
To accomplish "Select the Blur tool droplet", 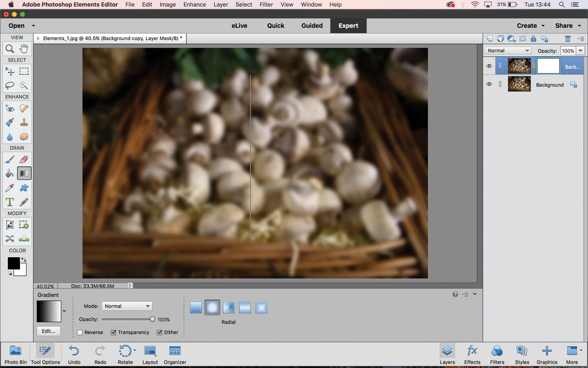I will point(10,136).
